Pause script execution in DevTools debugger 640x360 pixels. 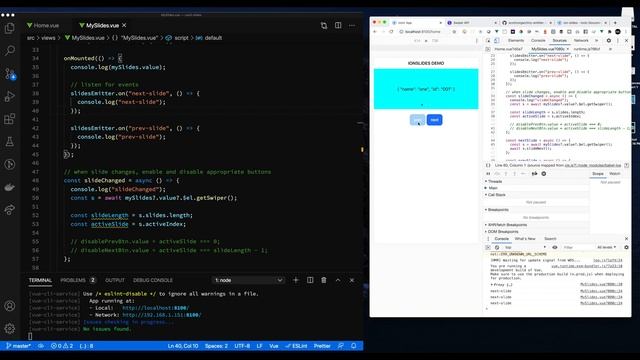488,174
